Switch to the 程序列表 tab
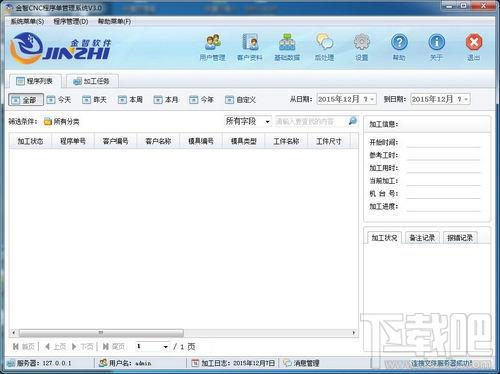This screenshot has width=500, height=374. coord(35,81)
